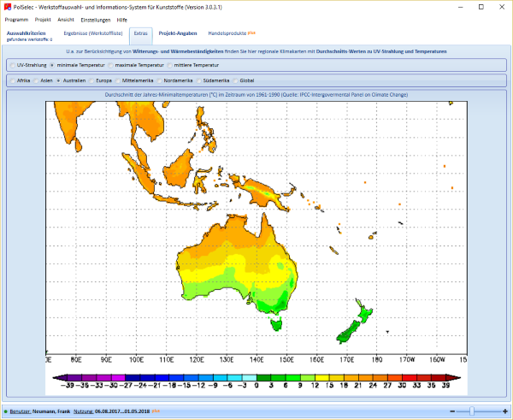This screenshot has width=513, height=420.
Task: Click the Benutzer link in status bar
Action: pyautogui.click(x=21, y=411)
